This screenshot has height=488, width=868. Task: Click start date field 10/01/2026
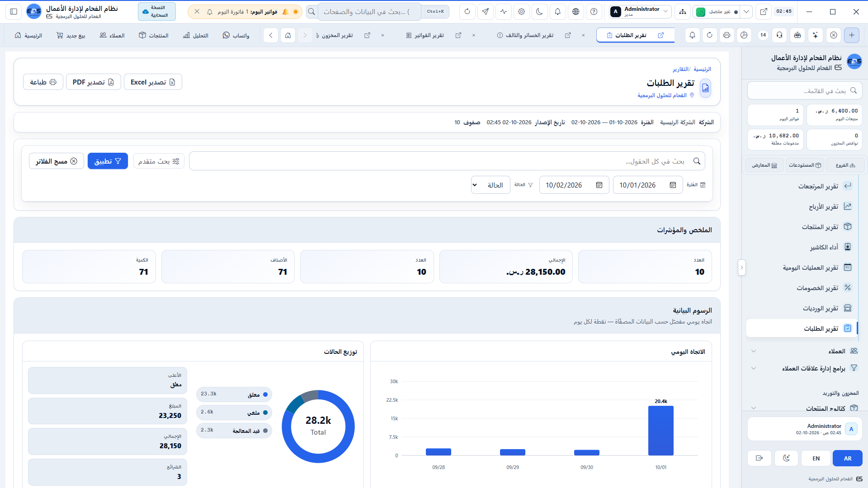click(647, 185)
